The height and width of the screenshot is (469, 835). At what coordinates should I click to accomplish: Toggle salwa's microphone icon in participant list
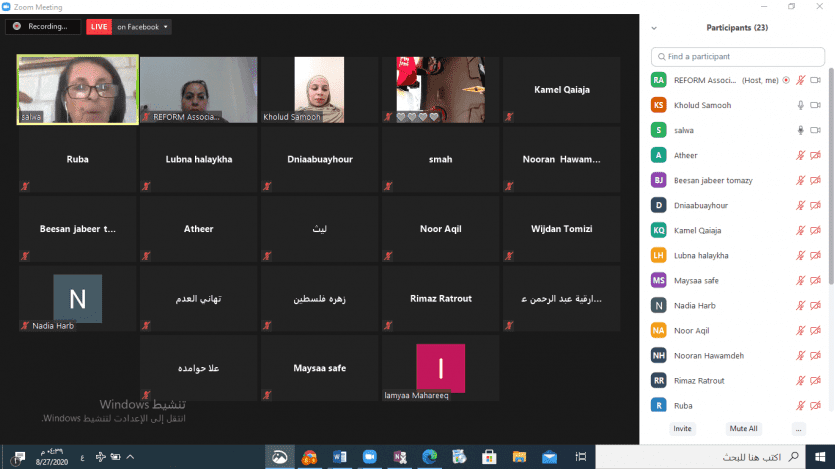click(800, 130)
